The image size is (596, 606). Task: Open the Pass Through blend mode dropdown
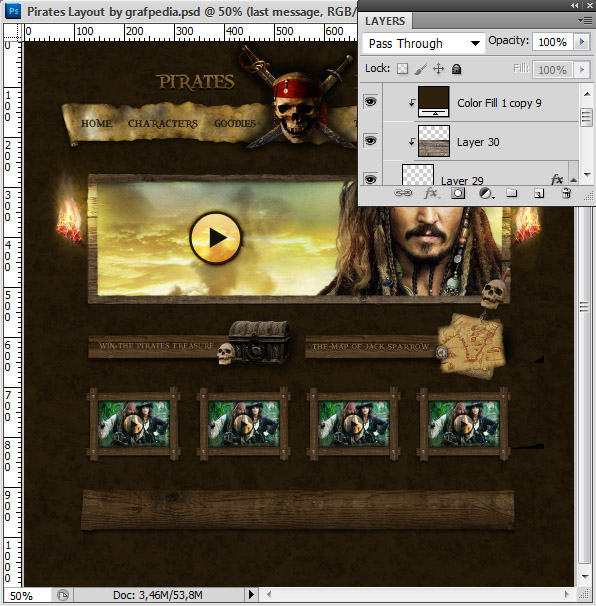pos(423,43)
